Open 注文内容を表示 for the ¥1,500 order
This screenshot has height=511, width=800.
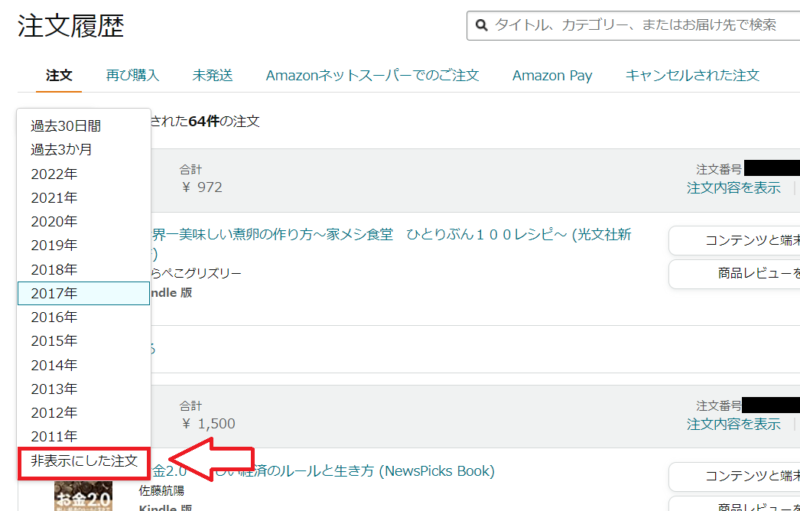tap(733, 424)
